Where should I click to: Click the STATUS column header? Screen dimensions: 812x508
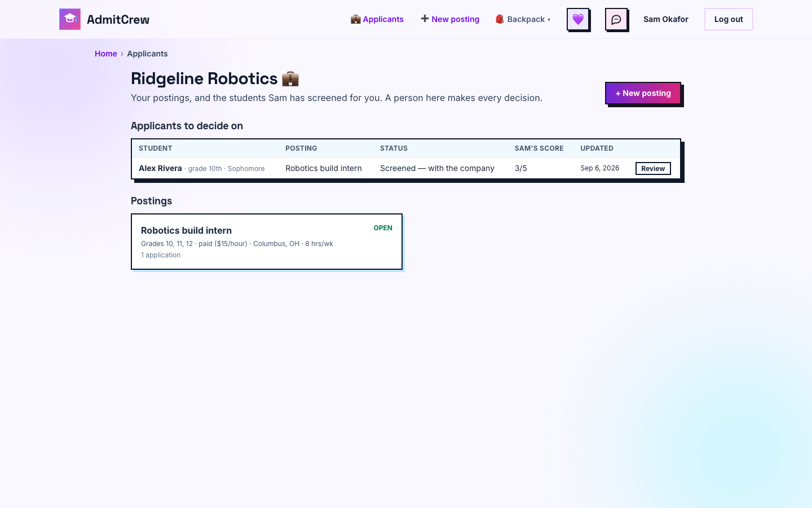point(394,148)
